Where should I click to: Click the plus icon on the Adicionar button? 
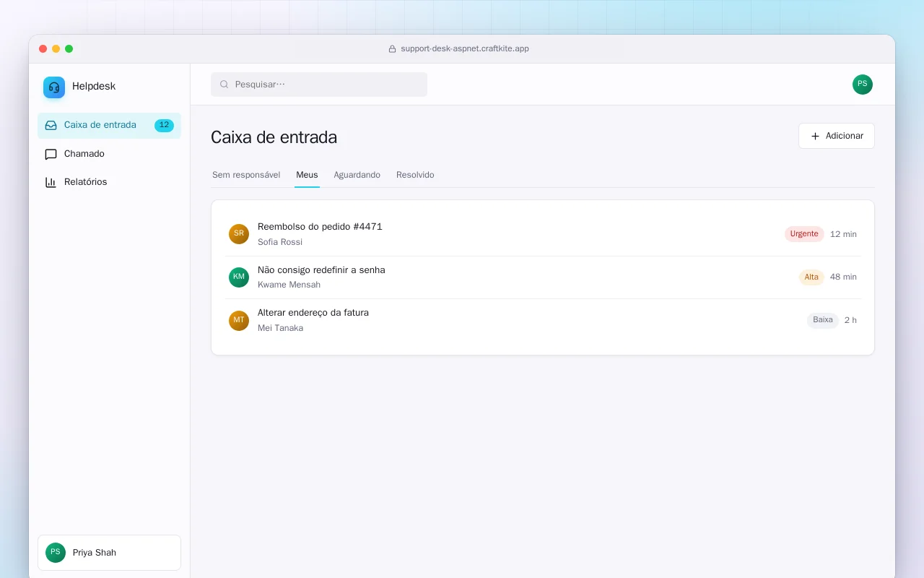(x=815, y=136)
